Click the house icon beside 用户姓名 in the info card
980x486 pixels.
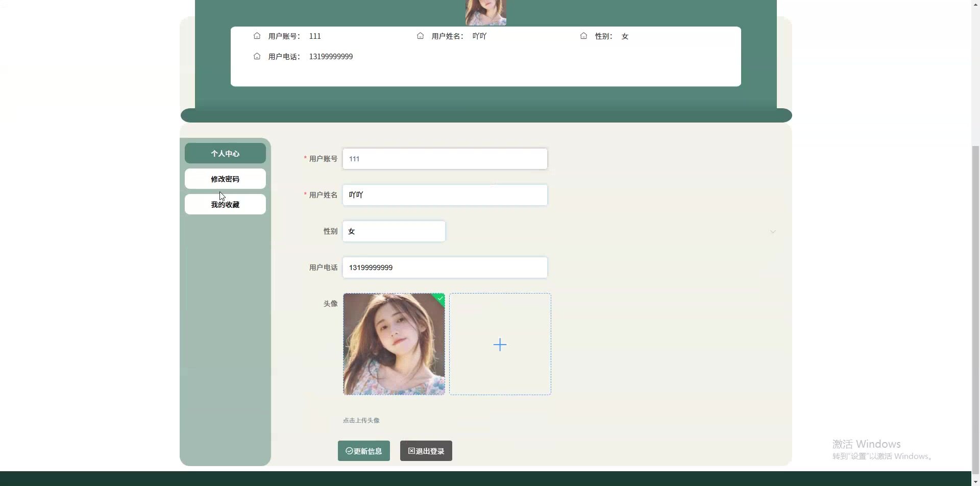click(420, 36)
